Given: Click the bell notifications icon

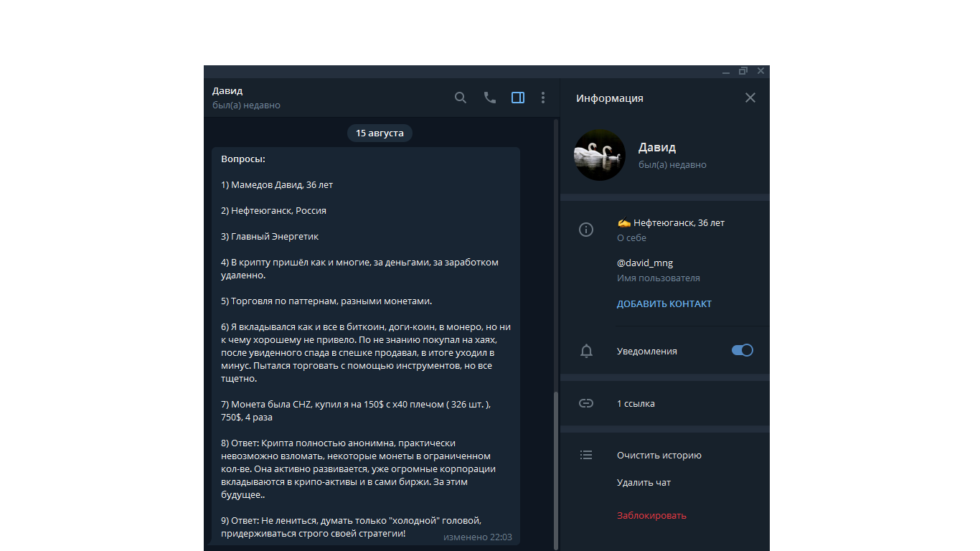Looking at the screenshot, I should point(586,351).
